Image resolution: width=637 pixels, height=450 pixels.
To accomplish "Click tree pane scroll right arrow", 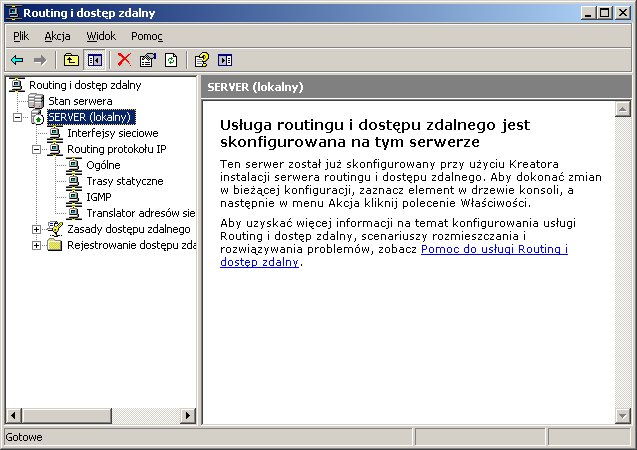I will tap(188, 415).
